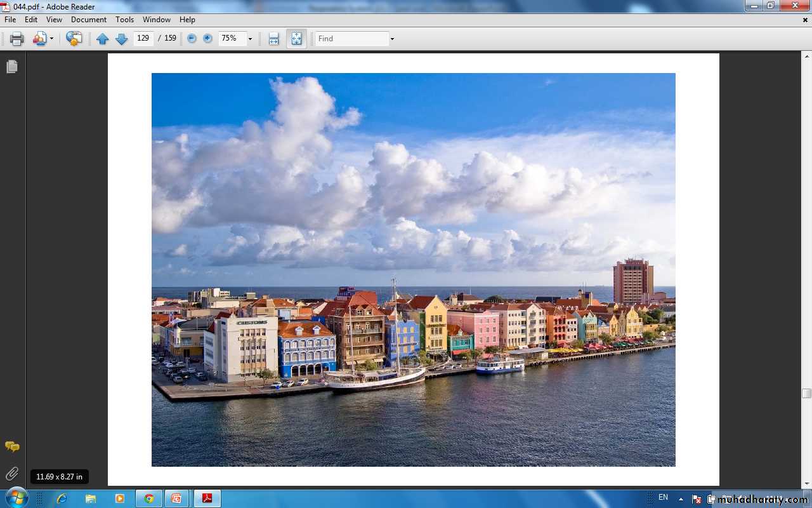Open the Comments panel in sidebar

(x=12, y=446)
